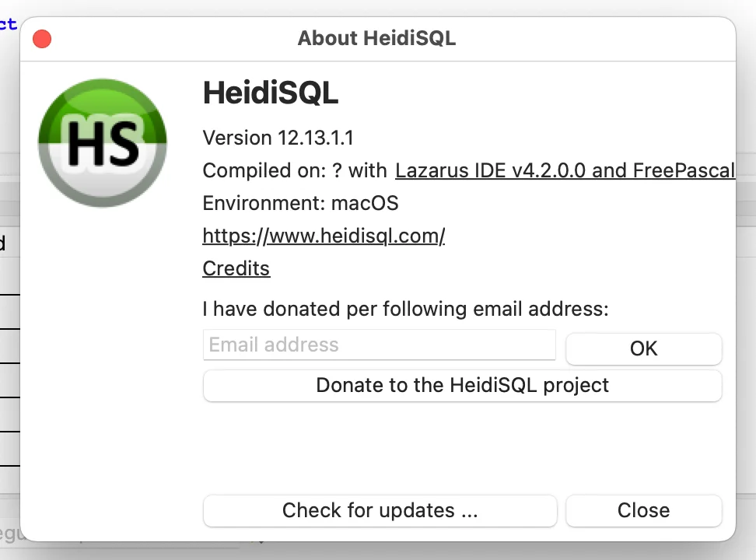The width and height of the screenshot is (756, 560).
Task: Click the partially hidden 'd' background text
Action: pyautogui.click(x=3, y=243)
